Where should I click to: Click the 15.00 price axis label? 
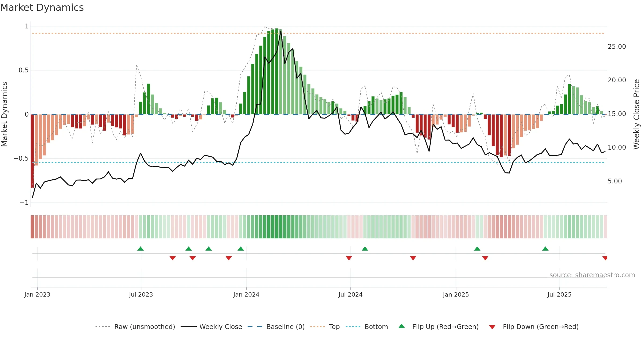click(617, 114)
